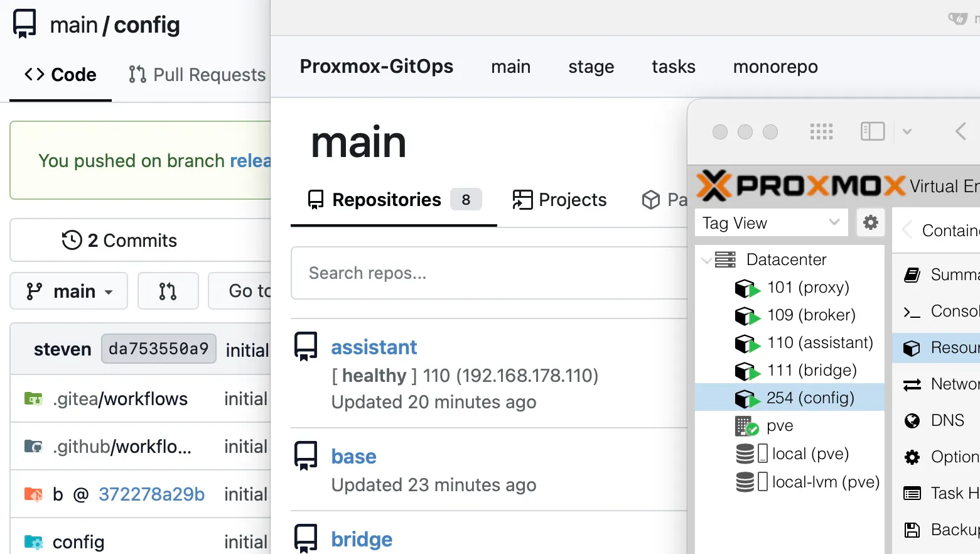Image resolution: width=980 pixels, height=554 pixels.
Task: Open the Network panel in Proxmox
Action: click(x=940, y=384)
